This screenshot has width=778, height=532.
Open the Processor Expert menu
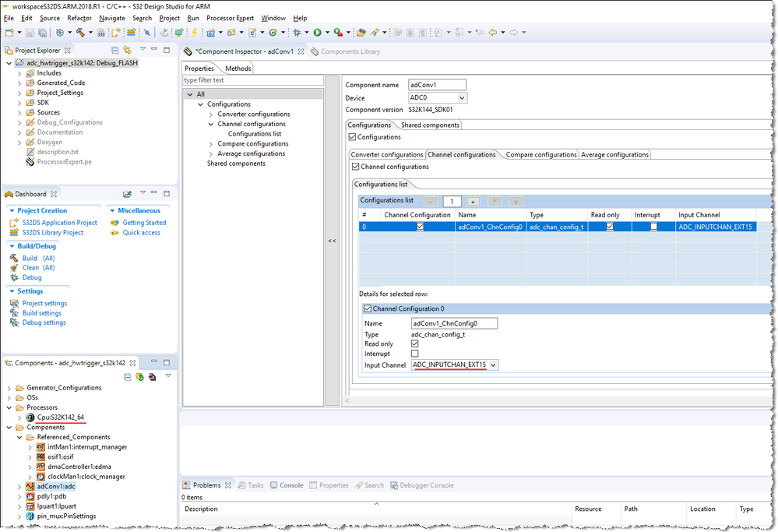[230, 18]
